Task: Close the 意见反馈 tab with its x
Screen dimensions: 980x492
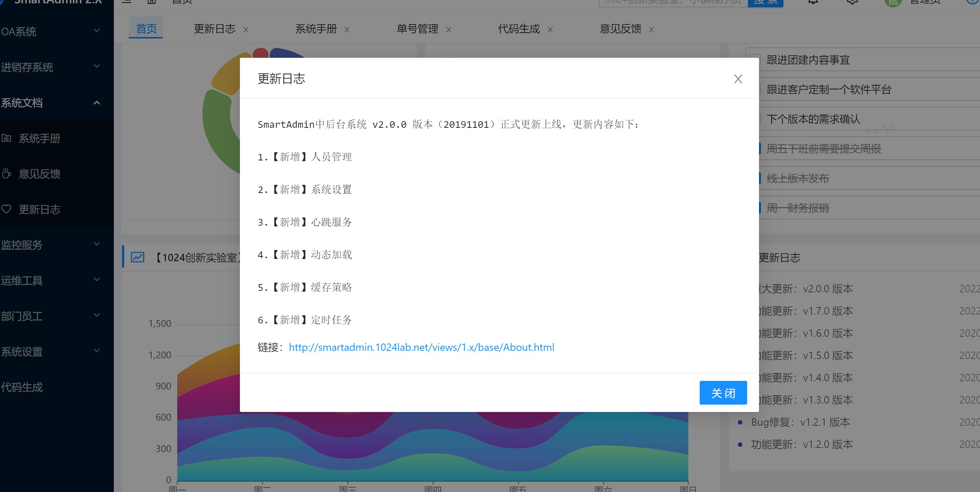Action: [651, 30]
